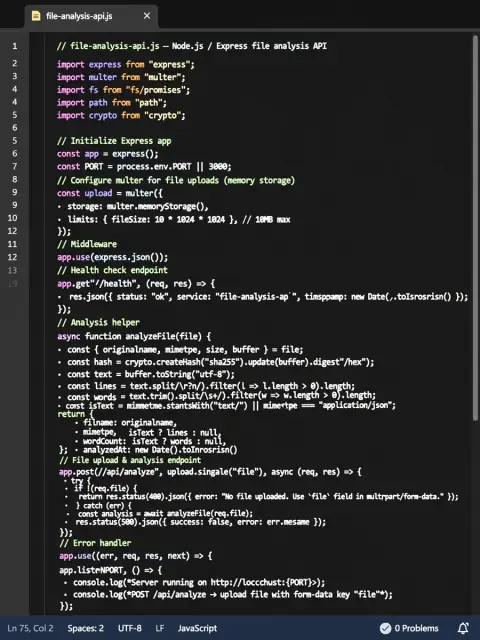Click the line 'const upload = multer({'
The image size is (480, 640).
[x=110, y=193]
